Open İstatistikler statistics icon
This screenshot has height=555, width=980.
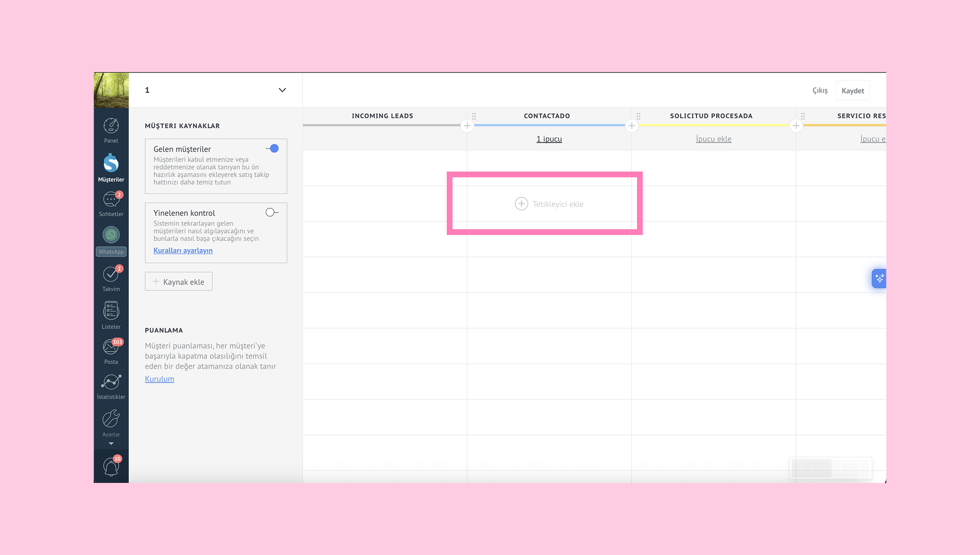[x=111, y=382]
